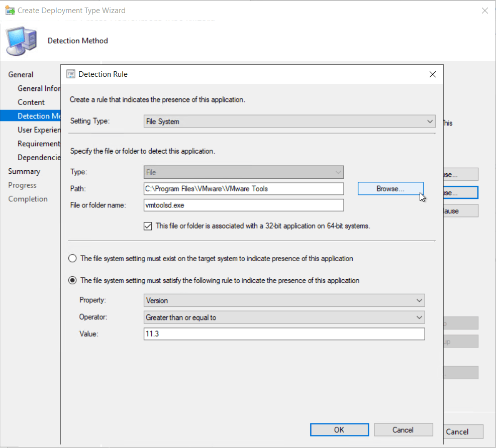Select General in the wizard navigation

coord(21,74)
